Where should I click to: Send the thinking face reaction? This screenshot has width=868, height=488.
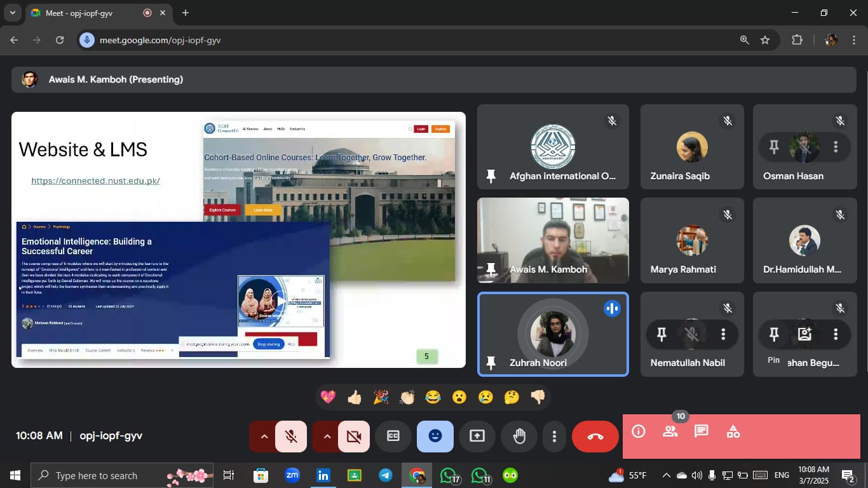(512, 398)
